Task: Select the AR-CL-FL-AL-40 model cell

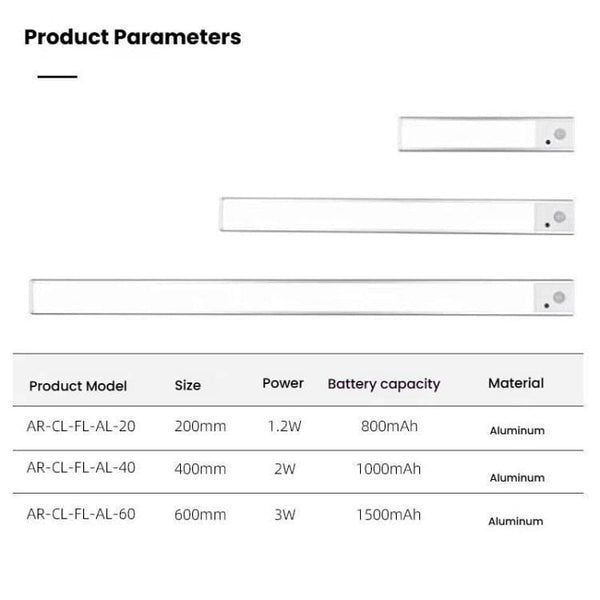Action: (81, 468)
